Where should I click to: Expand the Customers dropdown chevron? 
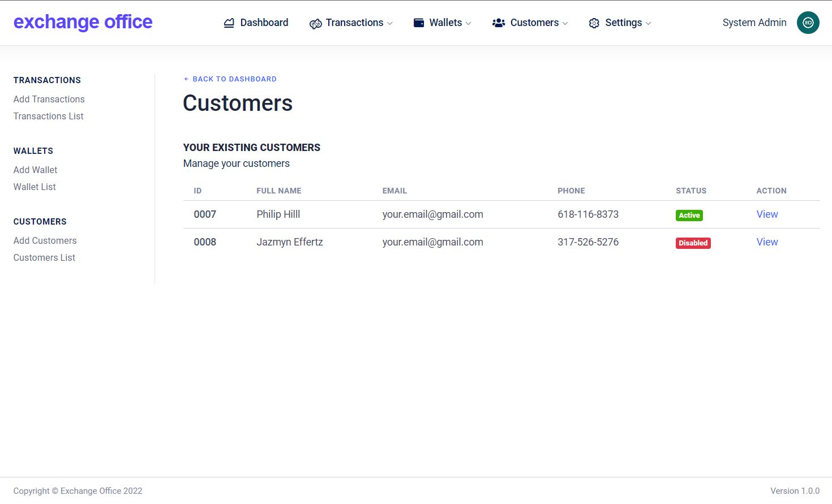(x=565, y=24)
